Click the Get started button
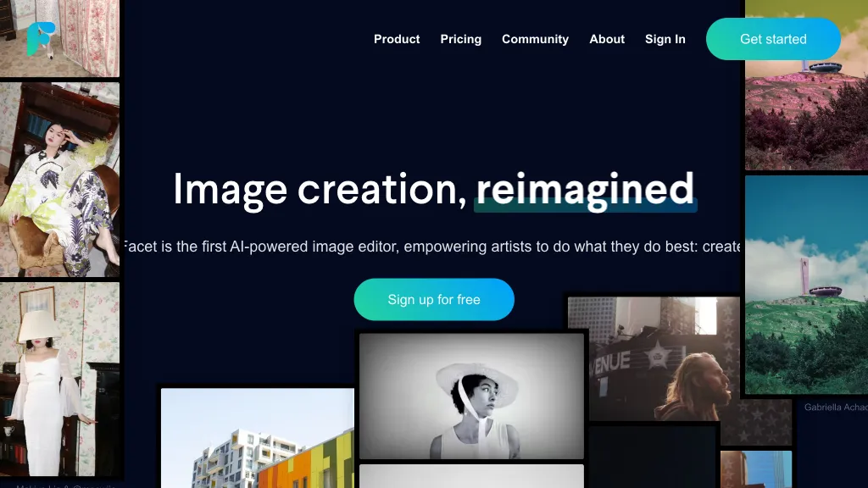 [773, 39]
